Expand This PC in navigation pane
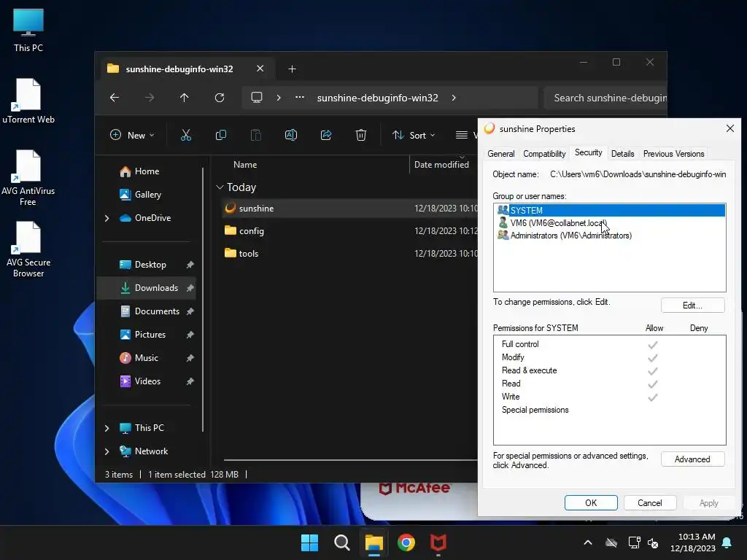 107,428
